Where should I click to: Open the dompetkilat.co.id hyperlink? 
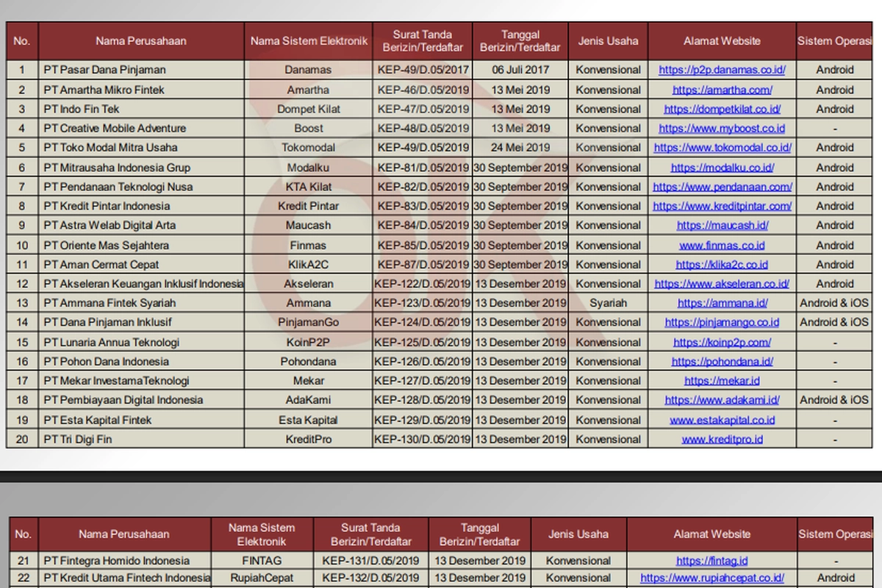coord(722,109)
